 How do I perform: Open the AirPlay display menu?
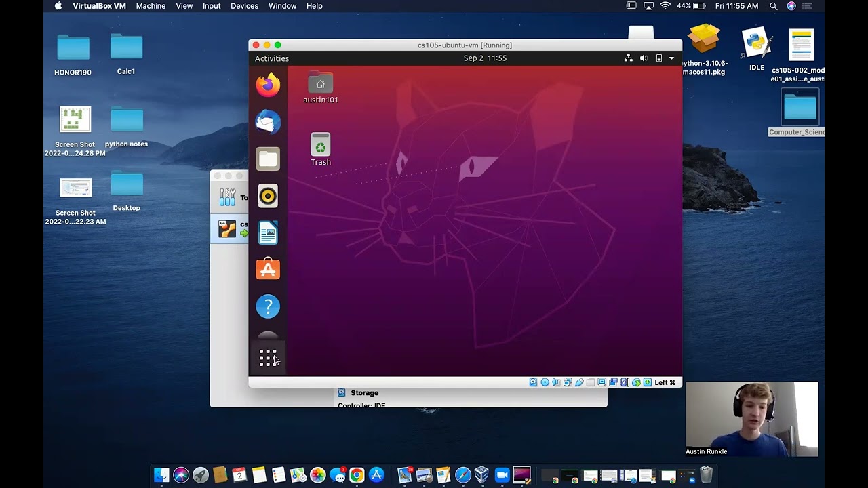(x=648, y=6)
